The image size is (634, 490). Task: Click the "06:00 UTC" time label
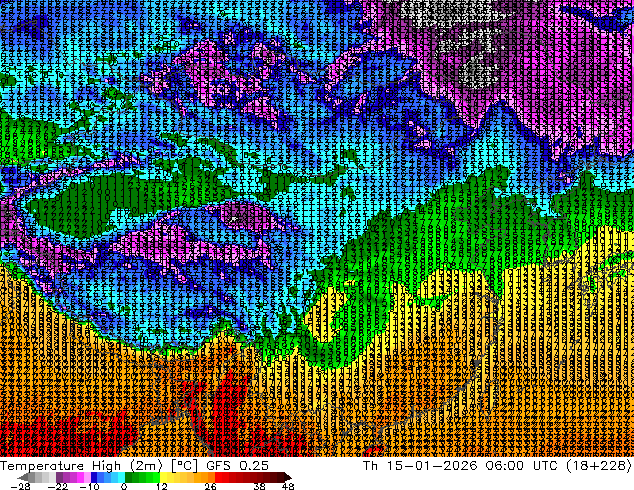523,466
